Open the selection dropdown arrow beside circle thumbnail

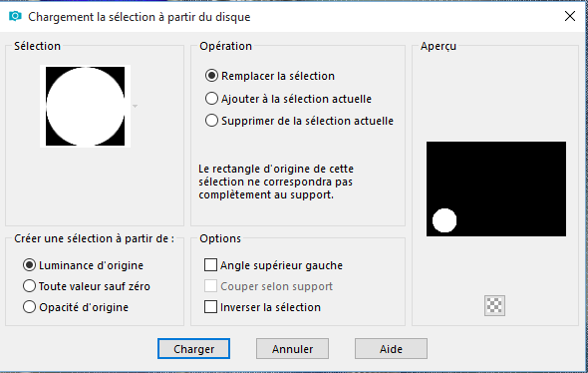[135, 106]
